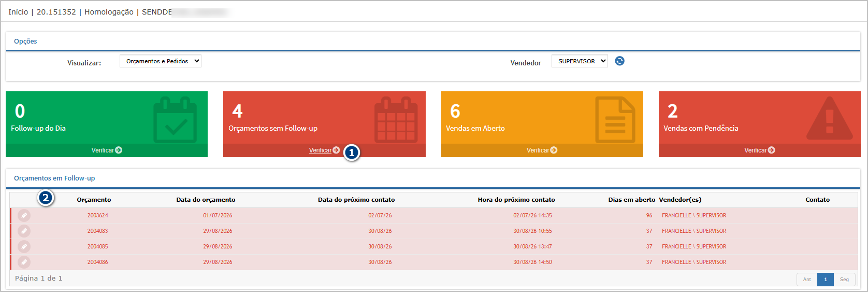This screenshot has height=292, width=868.
Task: Click the time 02/07/26 14:35
Action: pos(532,215)
